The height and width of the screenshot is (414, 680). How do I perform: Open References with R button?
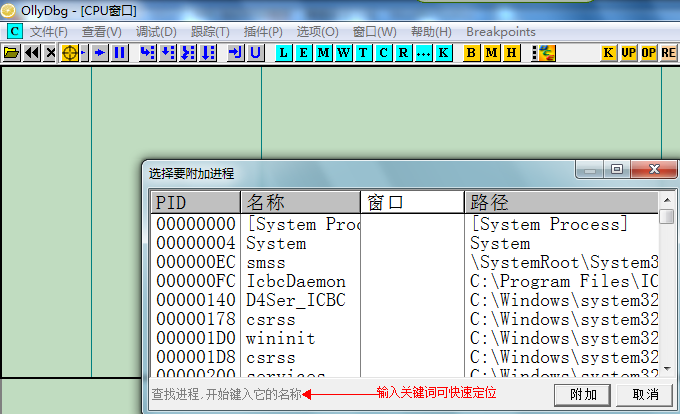403,53
